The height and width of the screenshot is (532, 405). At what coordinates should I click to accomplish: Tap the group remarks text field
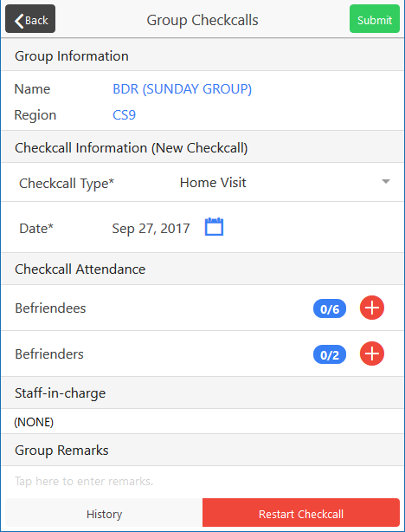click(202, 481)
